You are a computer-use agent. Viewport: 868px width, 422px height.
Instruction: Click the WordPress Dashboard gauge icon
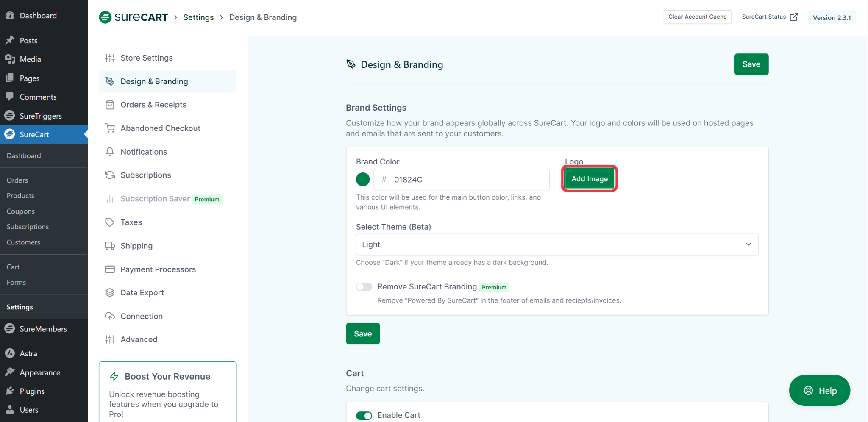[10, 15]
